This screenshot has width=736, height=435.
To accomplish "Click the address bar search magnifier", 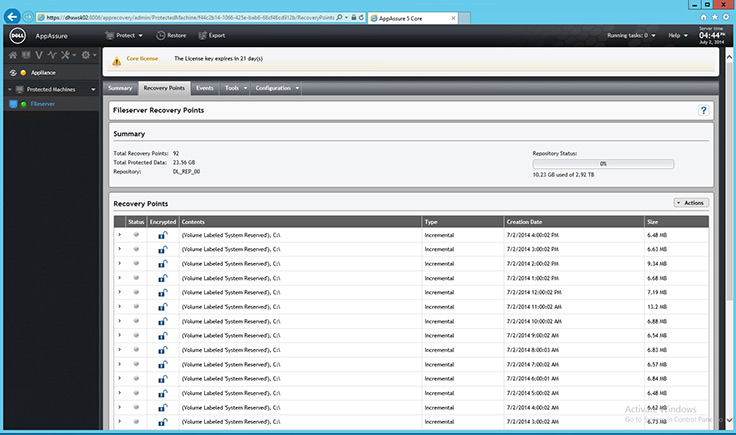I will pyautogui.click(x=339, y=17).
